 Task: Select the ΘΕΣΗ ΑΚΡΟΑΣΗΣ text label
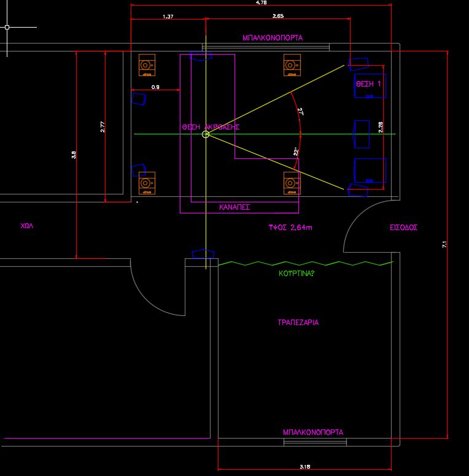pyautogui.click(x=211, y=127)
